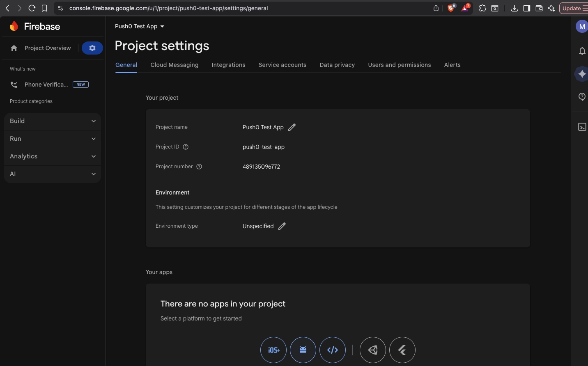Open the account avatar menu
This screenshot has height=366, width=588.
pyautogui.click(x=582, y=26)
